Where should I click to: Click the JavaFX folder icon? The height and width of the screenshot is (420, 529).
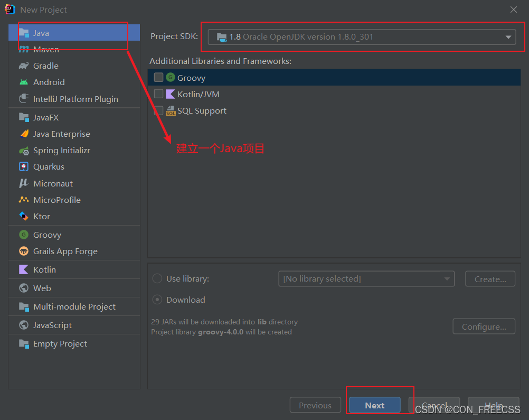24,117
